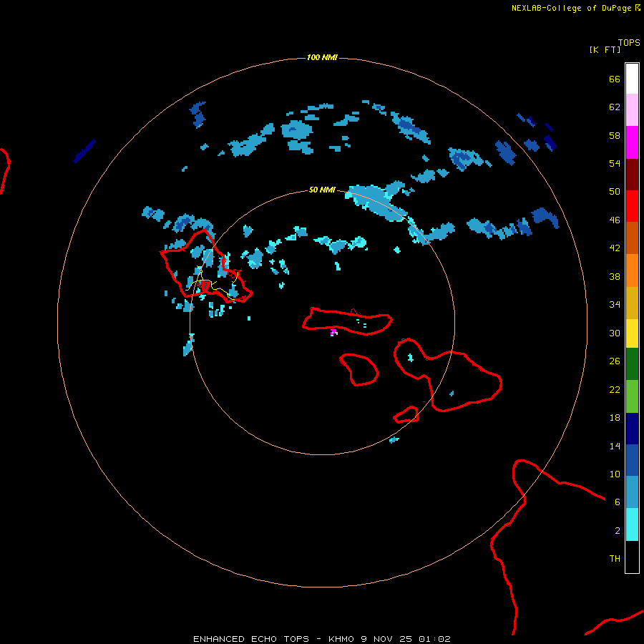Click the legend label 'TH'

tap(615, 559)
